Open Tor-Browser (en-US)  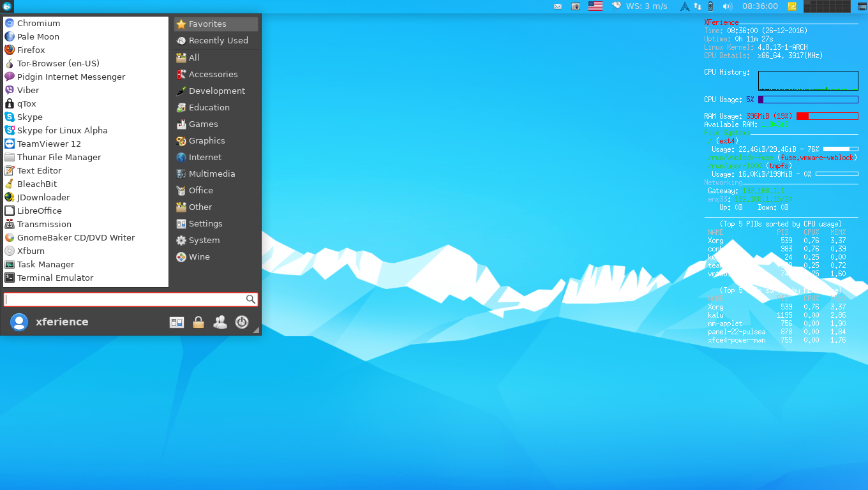coord(57,63)
